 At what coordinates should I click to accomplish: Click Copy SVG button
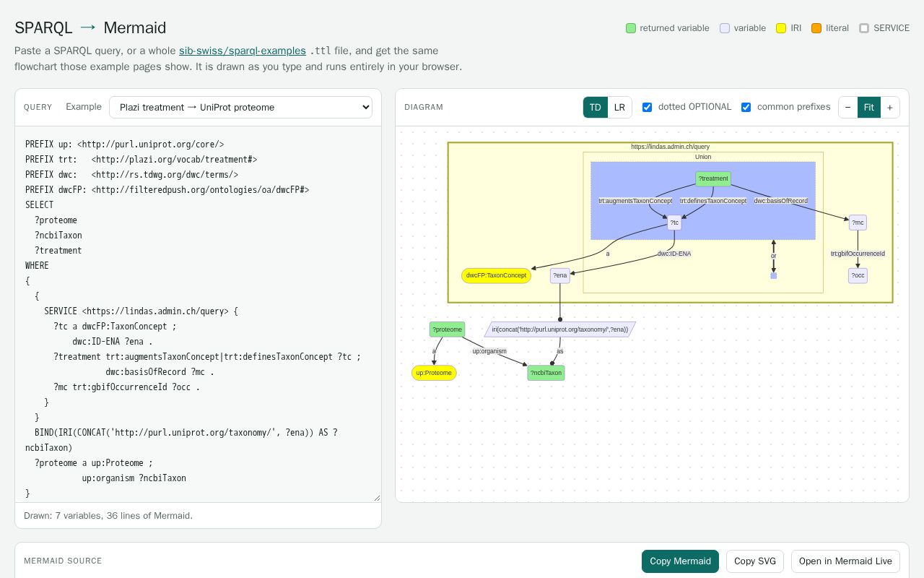(755, 561)
